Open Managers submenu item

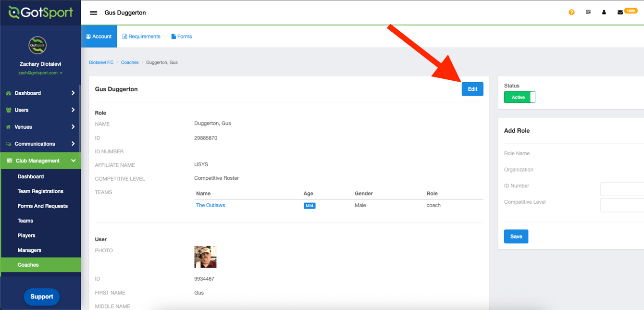29,250
